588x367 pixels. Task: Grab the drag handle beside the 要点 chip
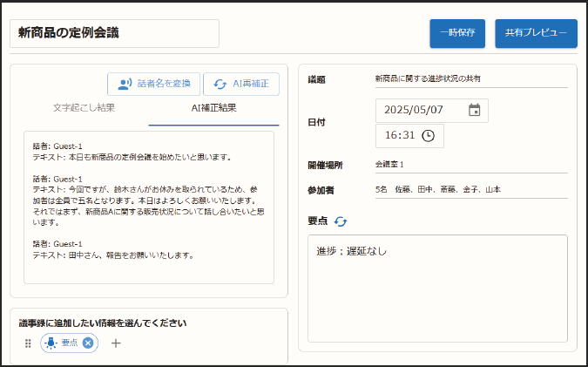pyautogui.click(x=28, y=343)
